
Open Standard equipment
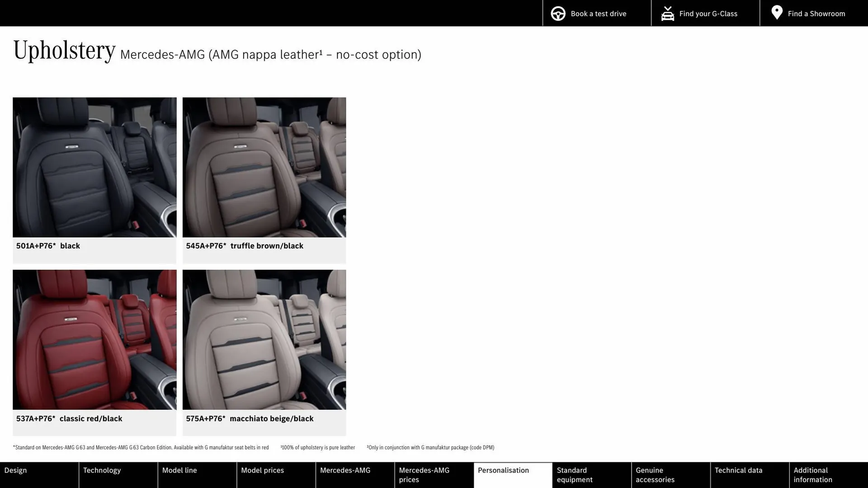point(575,474)
